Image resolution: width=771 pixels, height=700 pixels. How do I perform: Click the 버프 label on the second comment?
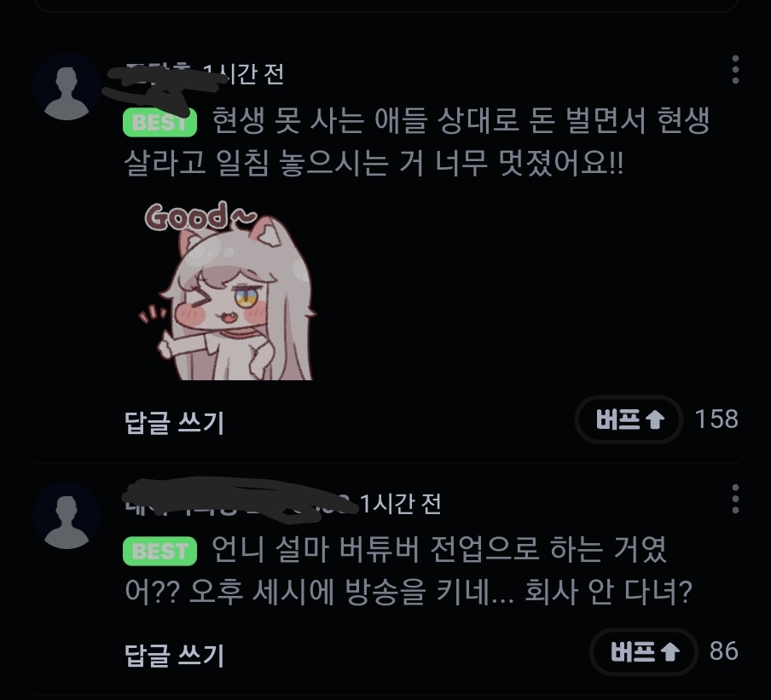[634, 651]
